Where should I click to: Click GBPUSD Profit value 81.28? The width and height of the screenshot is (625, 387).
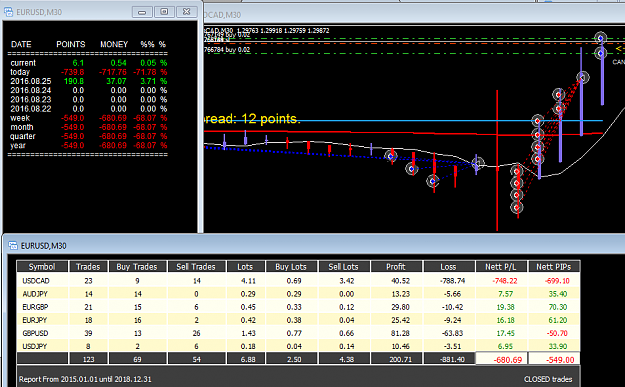(x=400, y=333)
